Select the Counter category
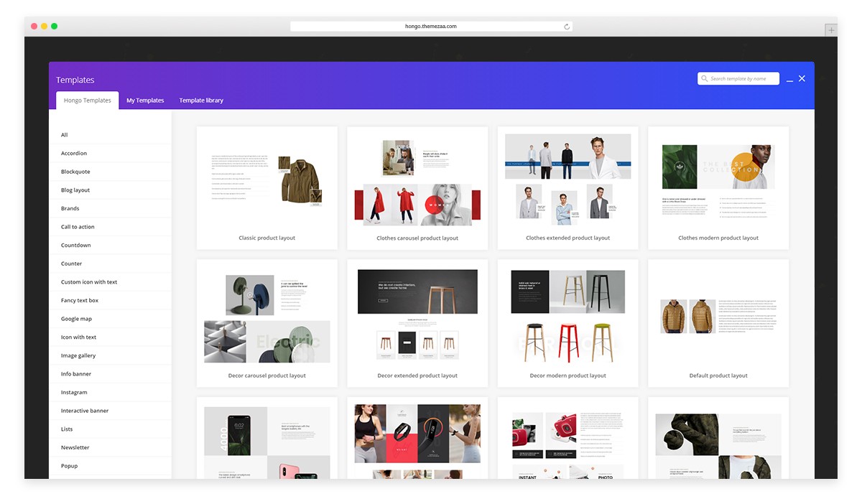This screenshot has height=504, width=862. click(x=110, y=263)
